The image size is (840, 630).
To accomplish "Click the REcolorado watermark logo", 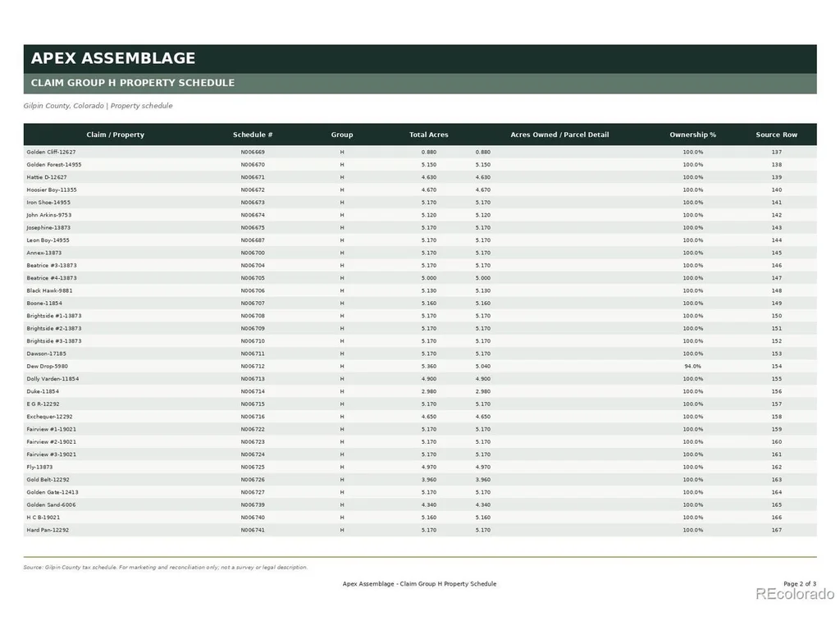I will tap(795, 594).
